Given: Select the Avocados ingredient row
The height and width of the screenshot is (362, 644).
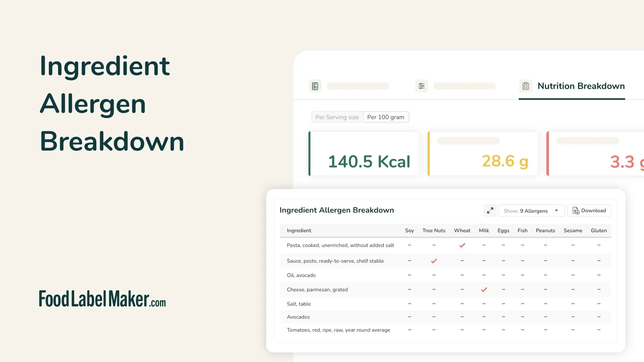Looking at the screenshot, I should [298, 317].
